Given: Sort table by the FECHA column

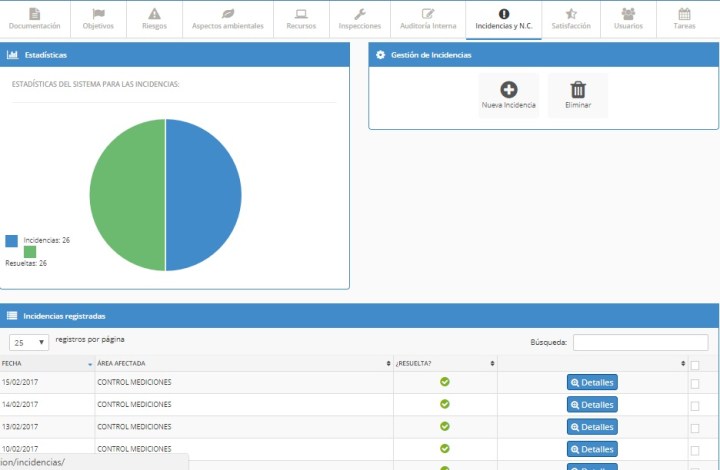Looking at the screenshot, I should point(46,363).
